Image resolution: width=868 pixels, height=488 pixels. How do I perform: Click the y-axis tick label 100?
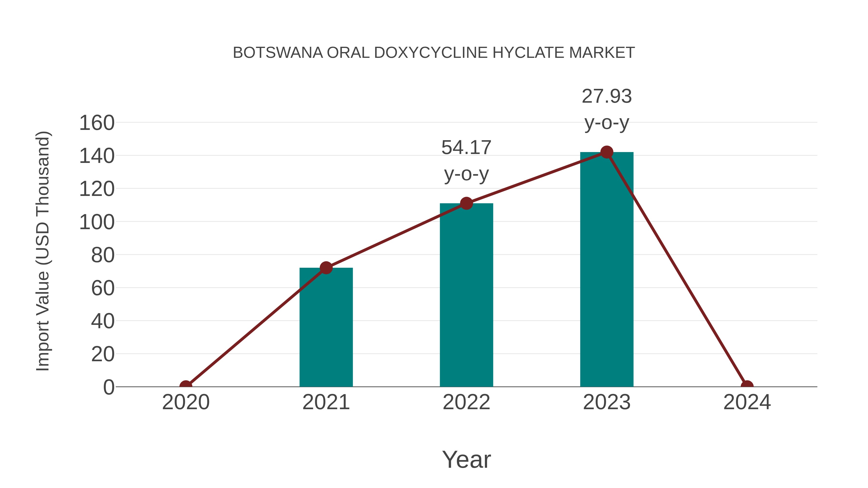(97, 222)
